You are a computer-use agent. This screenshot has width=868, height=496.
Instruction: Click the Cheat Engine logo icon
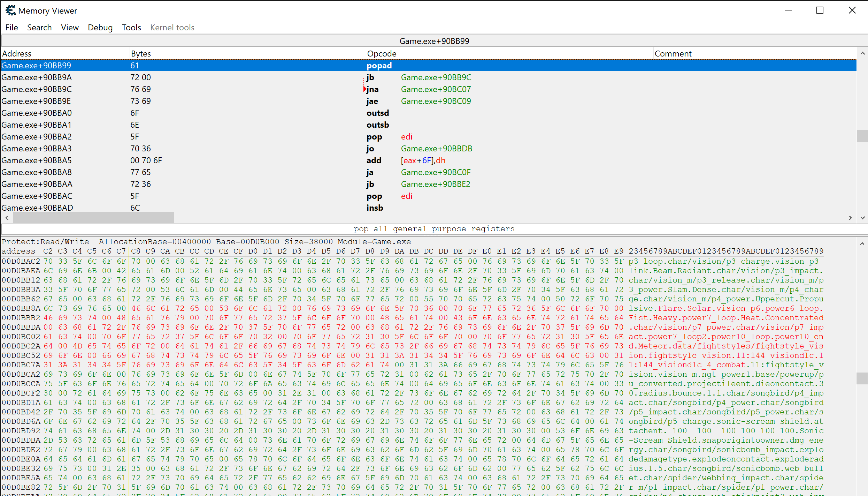coord(10,10)
